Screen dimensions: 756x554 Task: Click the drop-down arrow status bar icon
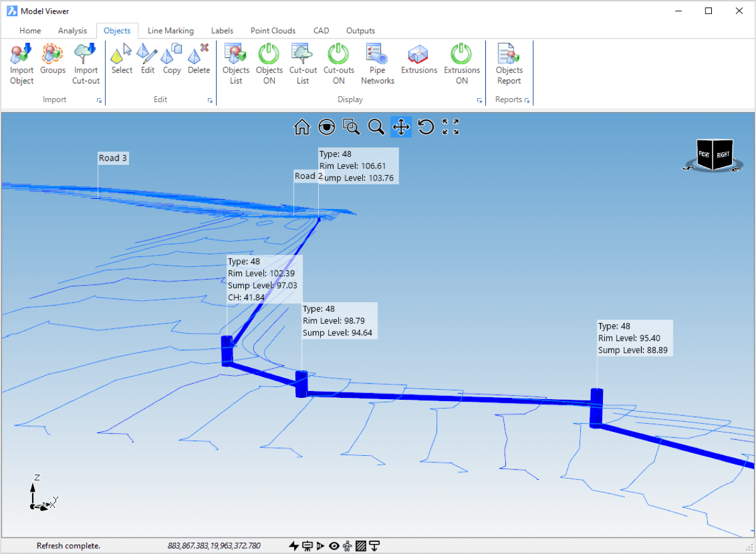374,546
